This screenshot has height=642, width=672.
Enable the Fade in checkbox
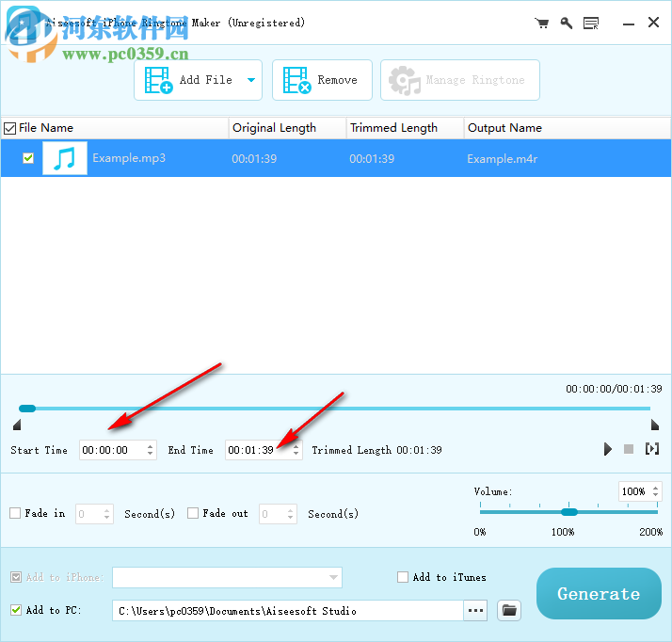click(x=15, y=513)
